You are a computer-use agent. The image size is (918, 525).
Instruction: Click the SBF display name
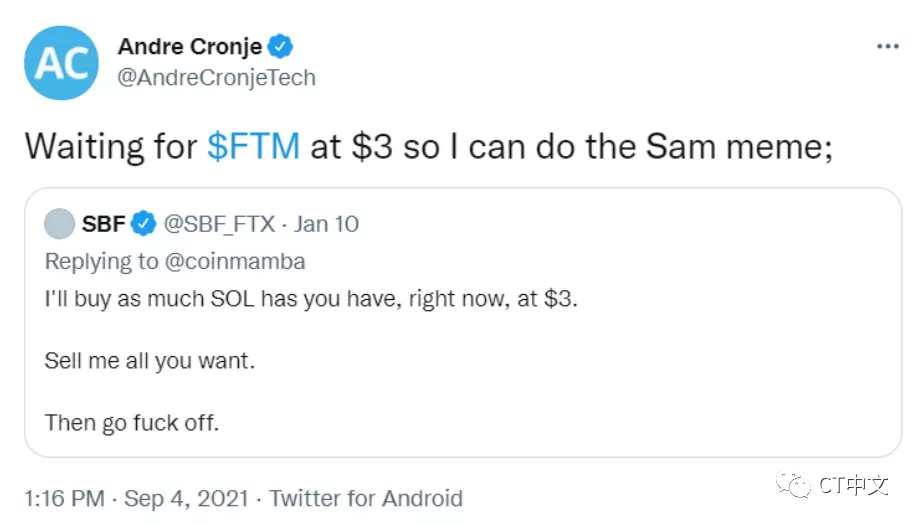point(104,224)
